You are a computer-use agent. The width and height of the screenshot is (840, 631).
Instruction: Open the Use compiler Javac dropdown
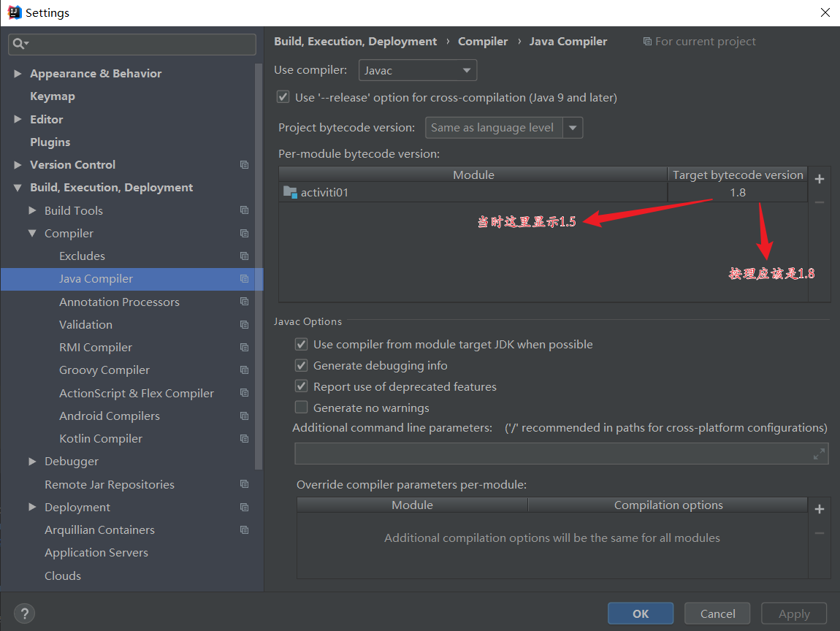(417, 70)
